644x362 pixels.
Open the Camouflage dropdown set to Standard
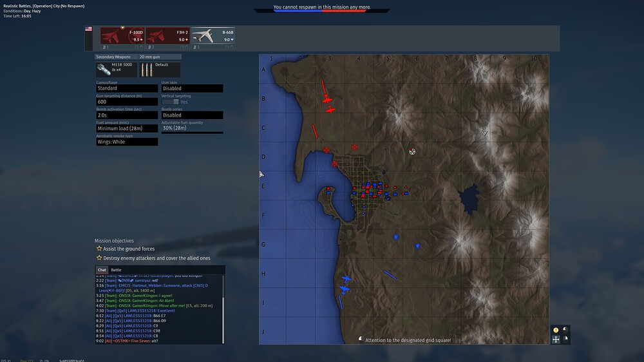click(127, 88)
